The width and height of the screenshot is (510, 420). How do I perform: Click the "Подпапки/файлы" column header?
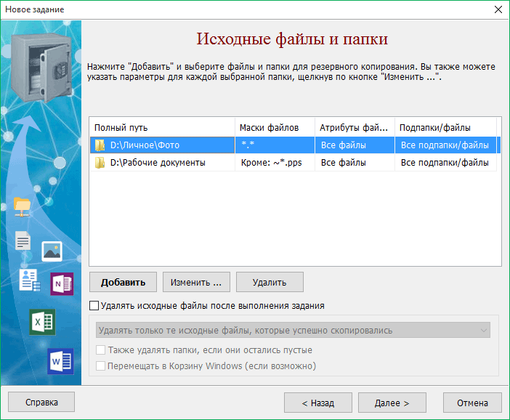coord(445,128)
